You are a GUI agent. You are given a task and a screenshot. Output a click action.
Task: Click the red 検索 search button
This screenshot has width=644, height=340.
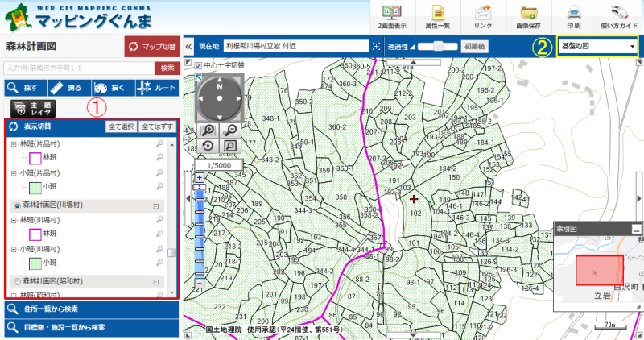167,68
